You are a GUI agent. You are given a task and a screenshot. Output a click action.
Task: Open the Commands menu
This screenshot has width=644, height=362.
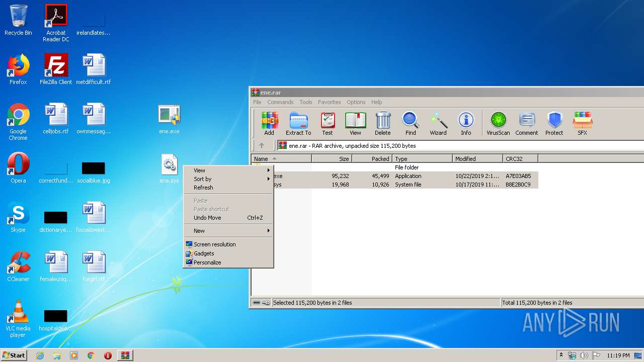point(280,102)
